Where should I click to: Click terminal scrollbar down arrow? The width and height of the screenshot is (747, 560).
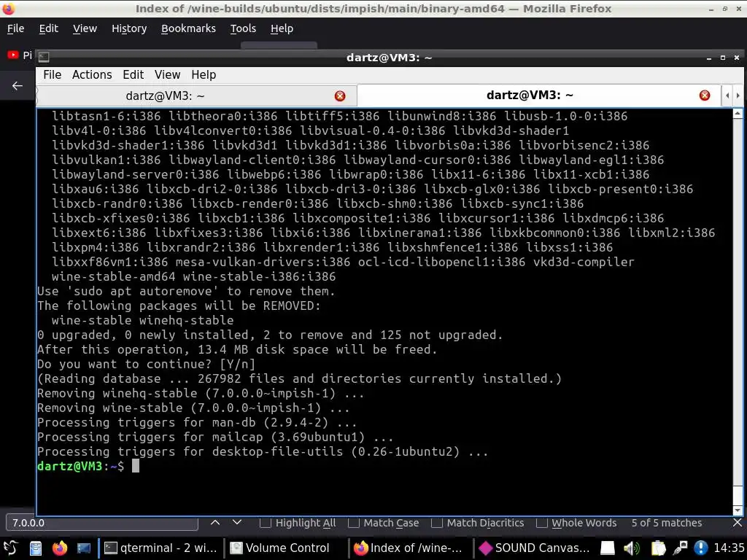738,510
